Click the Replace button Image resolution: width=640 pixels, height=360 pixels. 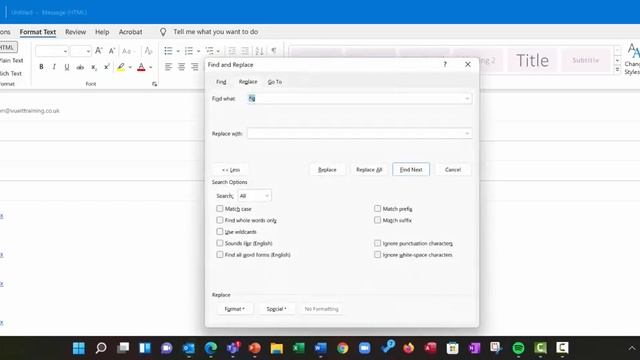[327, 169]
